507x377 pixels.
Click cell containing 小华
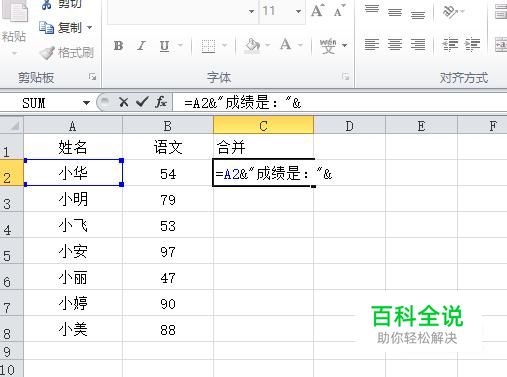pos(73,173)
